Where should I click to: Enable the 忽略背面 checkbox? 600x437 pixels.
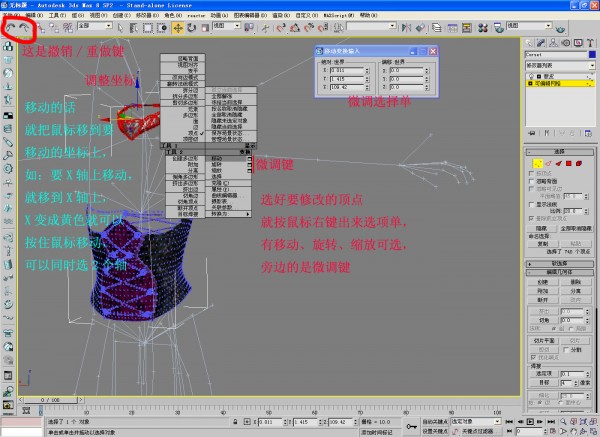point(530,182)
